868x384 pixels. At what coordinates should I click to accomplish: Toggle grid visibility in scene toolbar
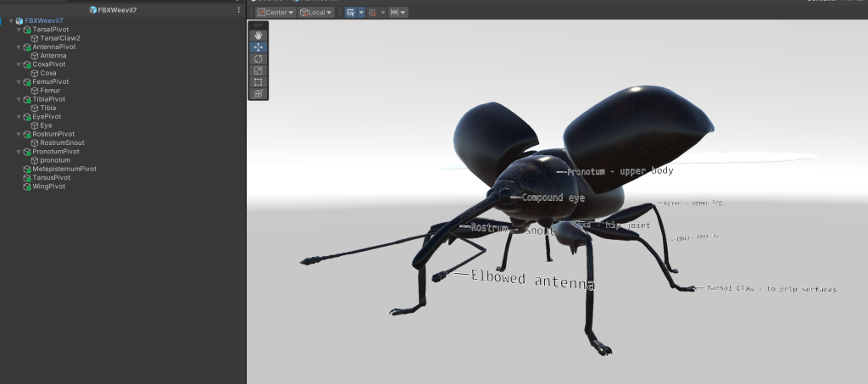pos(350,13)
